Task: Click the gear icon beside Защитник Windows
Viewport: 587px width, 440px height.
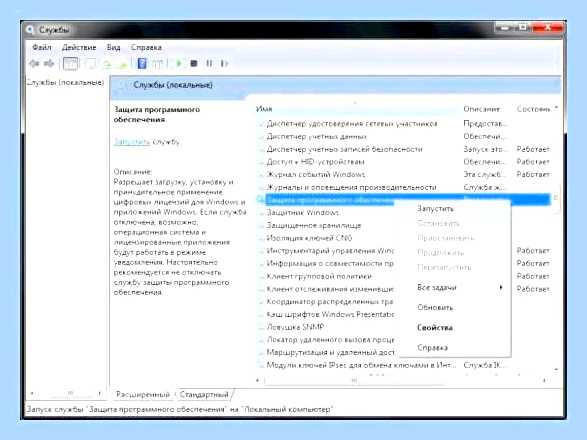Action: (x=261, y=213)
